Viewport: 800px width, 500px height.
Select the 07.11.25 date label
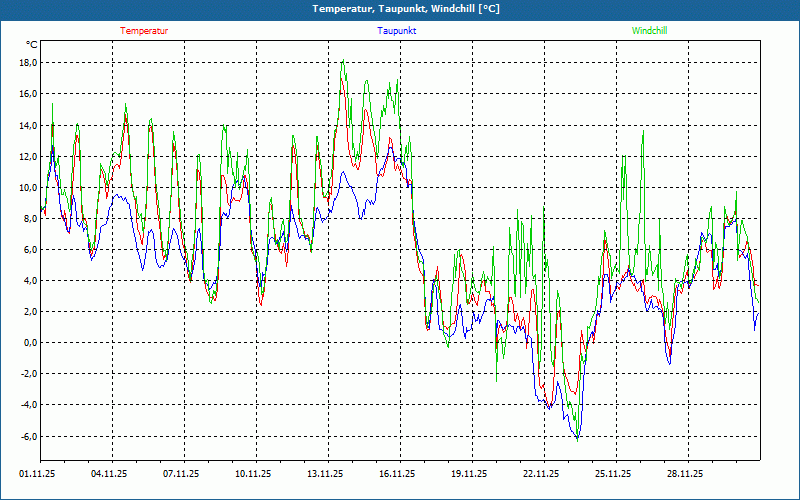point(181,475)
